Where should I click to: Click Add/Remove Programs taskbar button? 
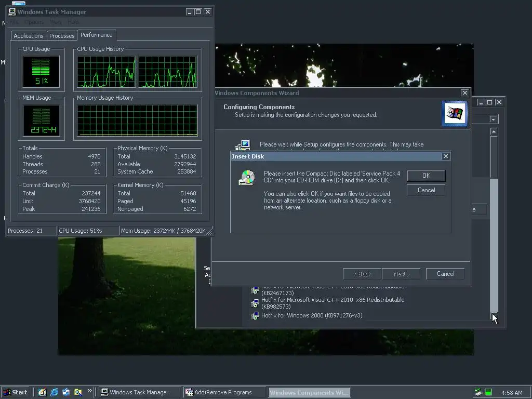[224, 392]
